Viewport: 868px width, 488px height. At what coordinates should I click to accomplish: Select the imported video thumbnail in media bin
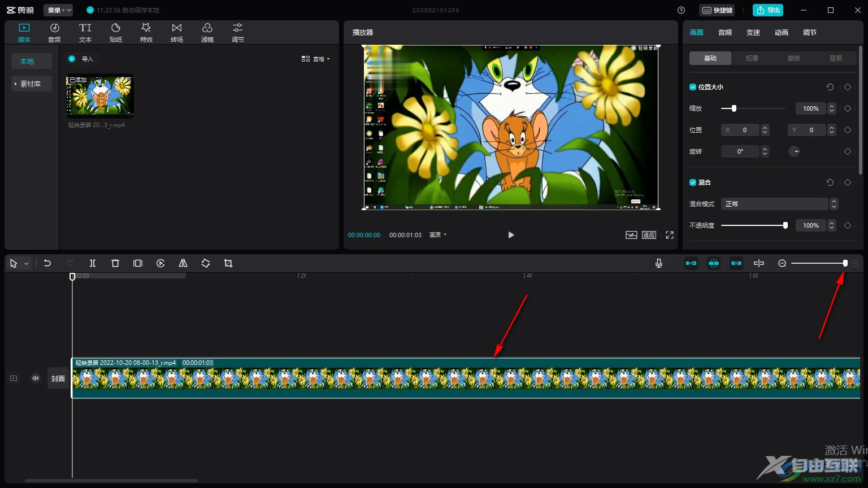coord(100,96)
